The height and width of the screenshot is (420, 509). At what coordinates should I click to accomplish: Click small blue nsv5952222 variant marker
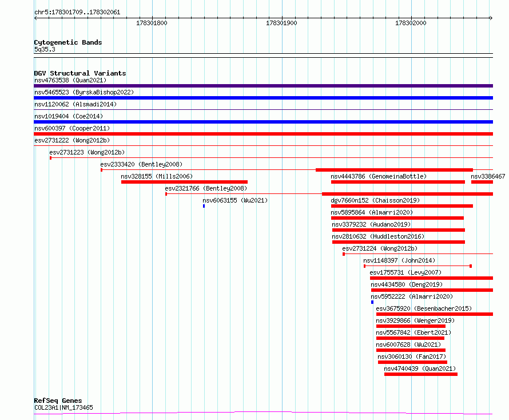(x=372, y=302)
